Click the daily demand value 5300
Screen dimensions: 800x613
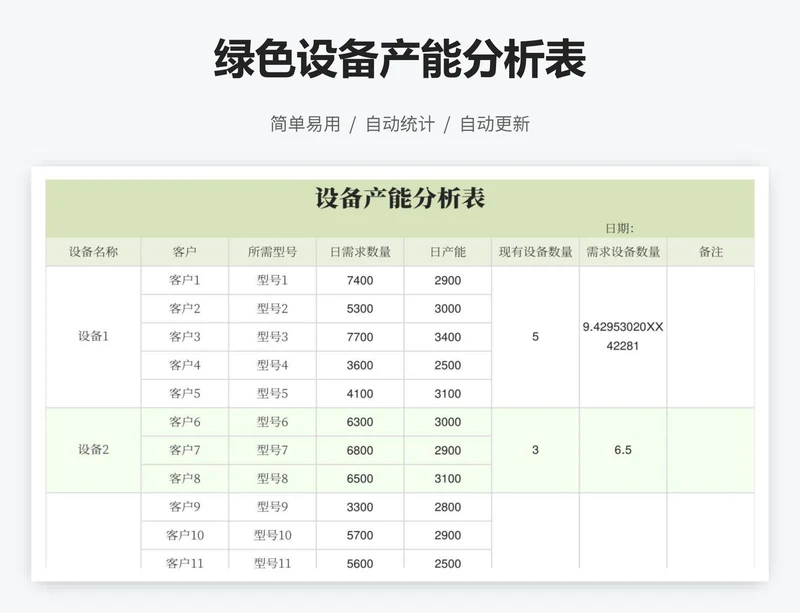point(360,309)
